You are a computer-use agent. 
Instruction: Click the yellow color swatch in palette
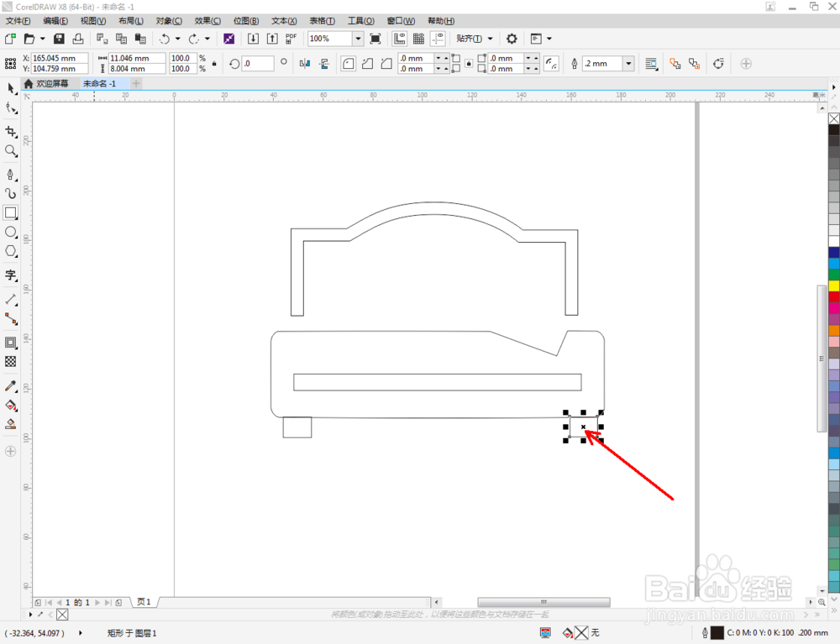pyautogui.click(x=834, y=285)
